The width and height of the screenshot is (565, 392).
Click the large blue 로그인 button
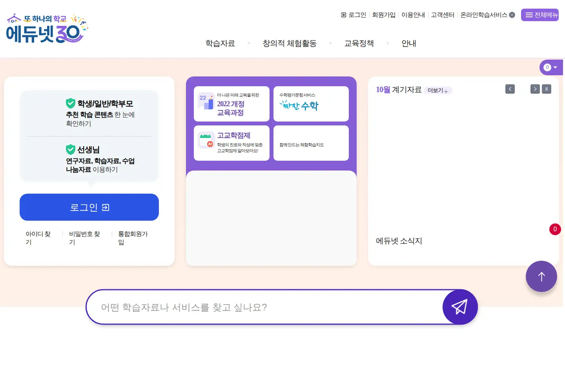[x=89, y=207]
